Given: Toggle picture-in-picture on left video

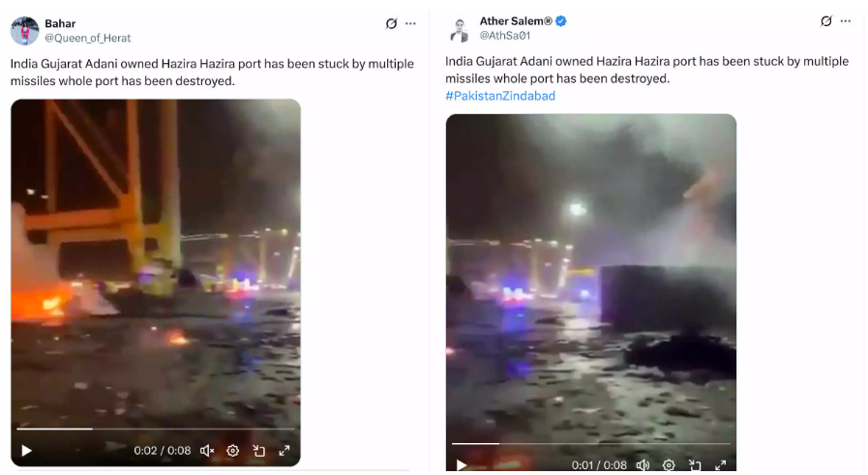Looking at the screenshot, I should [258, 451].
